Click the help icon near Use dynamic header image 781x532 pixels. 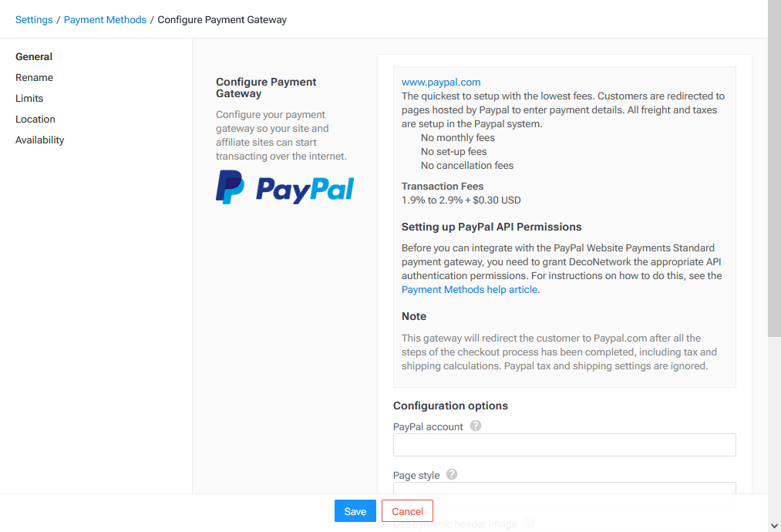[530, 524]
